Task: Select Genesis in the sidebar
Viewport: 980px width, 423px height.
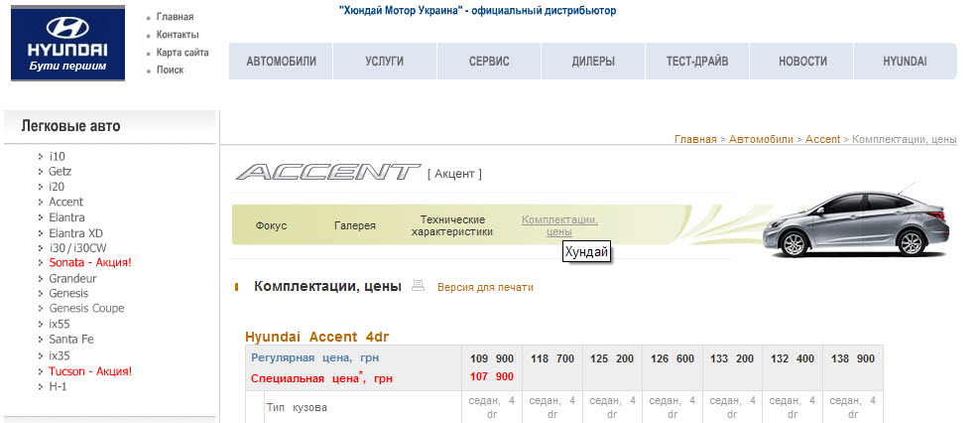Action: (x=68, y=294)
